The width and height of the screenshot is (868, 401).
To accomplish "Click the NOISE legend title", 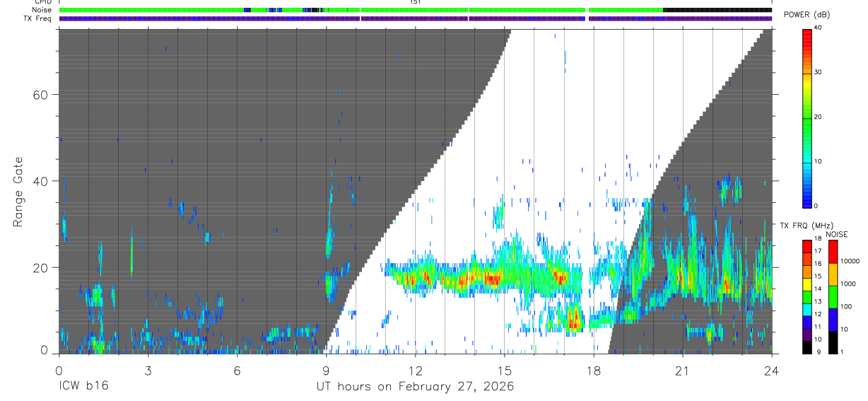I will point(837,234).
